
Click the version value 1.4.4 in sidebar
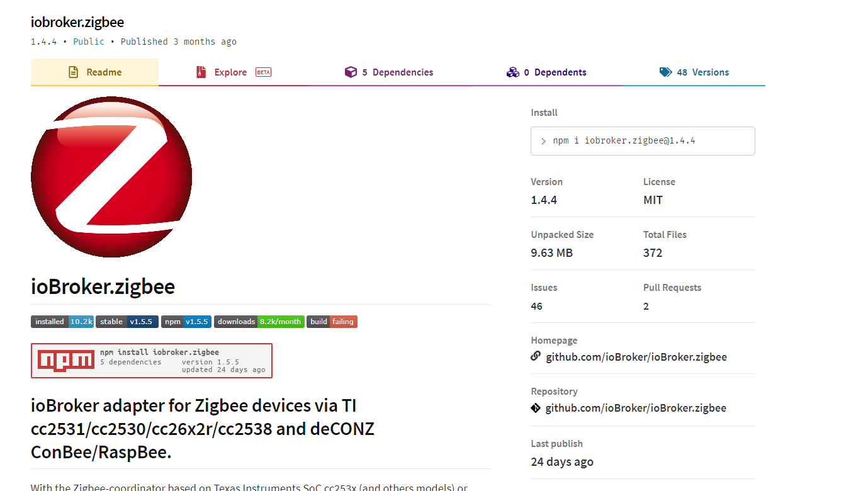point(544,200)
